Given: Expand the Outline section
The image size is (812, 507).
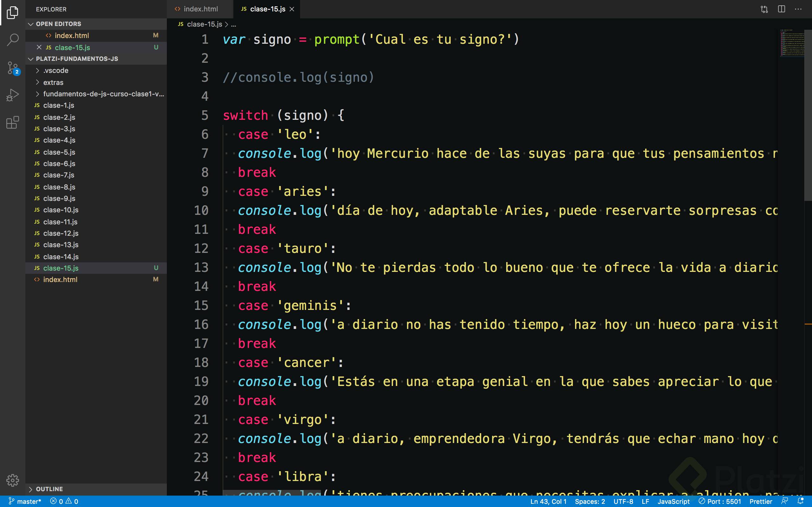Looking at the screenshot, I should pyautogui.click(x=31, y=489).
